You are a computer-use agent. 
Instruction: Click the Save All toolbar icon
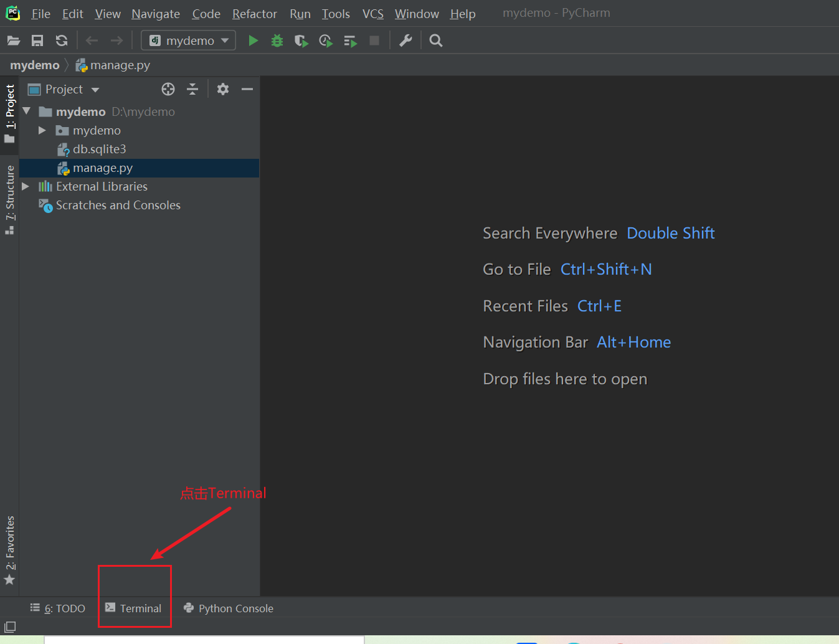[x=37, y=40]
